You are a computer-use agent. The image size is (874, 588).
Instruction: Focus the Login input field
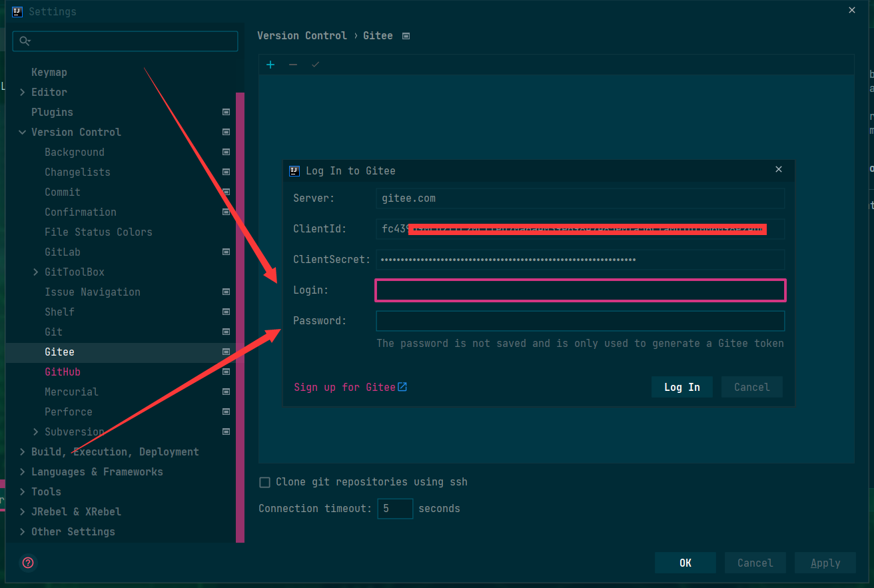580,290
